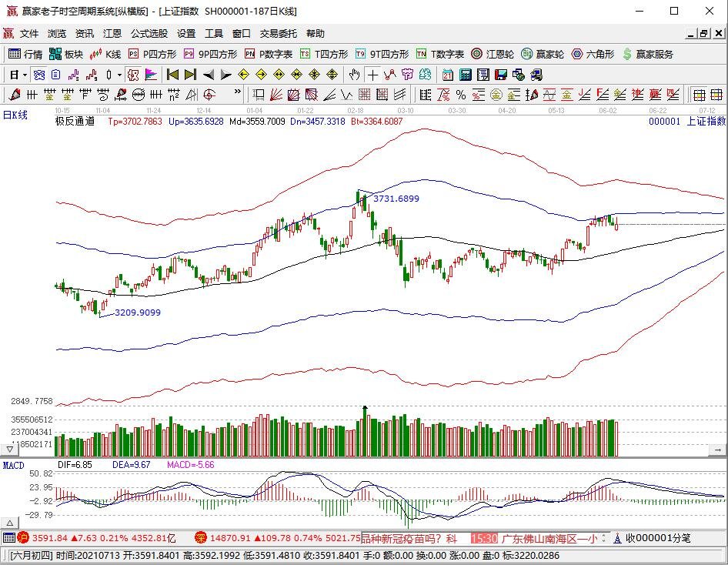Select the 金 golden-ratio line tool
This screenshot has height=565, width=728.
49,95
